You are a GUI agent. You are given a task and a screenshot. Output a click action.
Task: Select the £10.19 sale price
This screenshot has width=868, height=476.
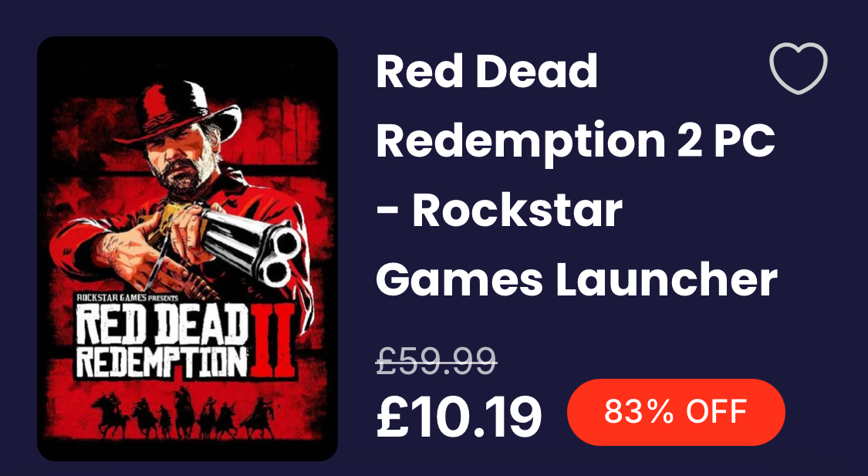tap(459, 417)
